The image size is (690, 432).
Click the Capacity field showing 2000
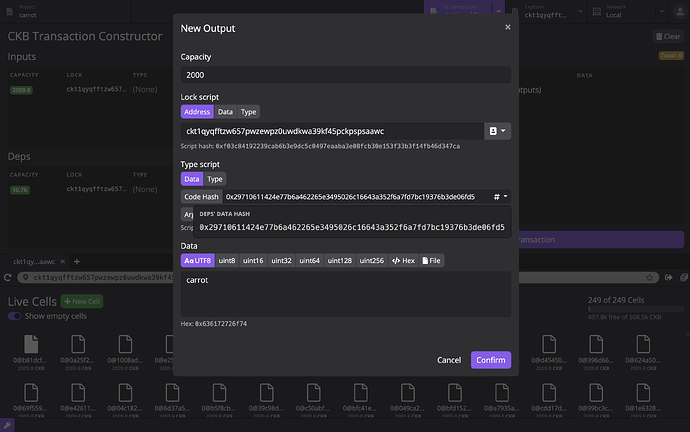click(x=345, y=75)
